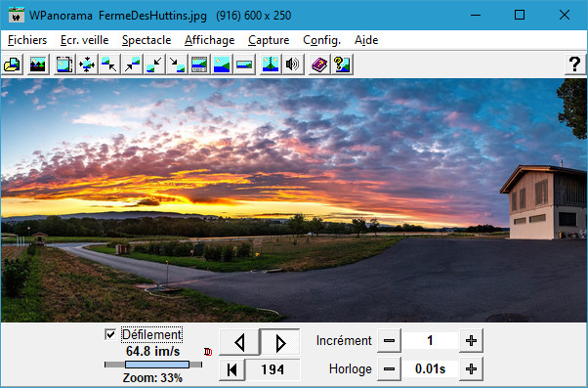Open the Ecr. veille menu

(84, 40)
